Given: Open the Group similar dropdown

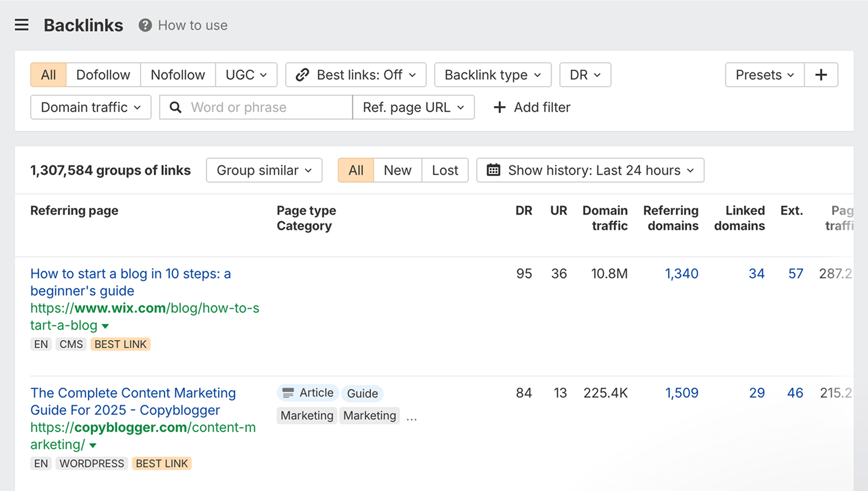Looking at the screenshot, I should (x=264, y=170).
